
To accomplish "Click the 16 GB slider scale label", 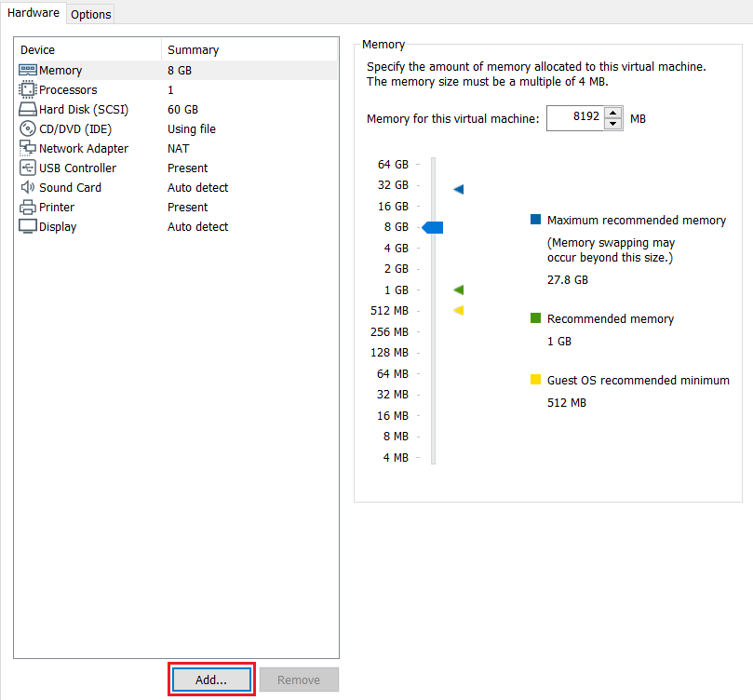I will click(393, 206).
